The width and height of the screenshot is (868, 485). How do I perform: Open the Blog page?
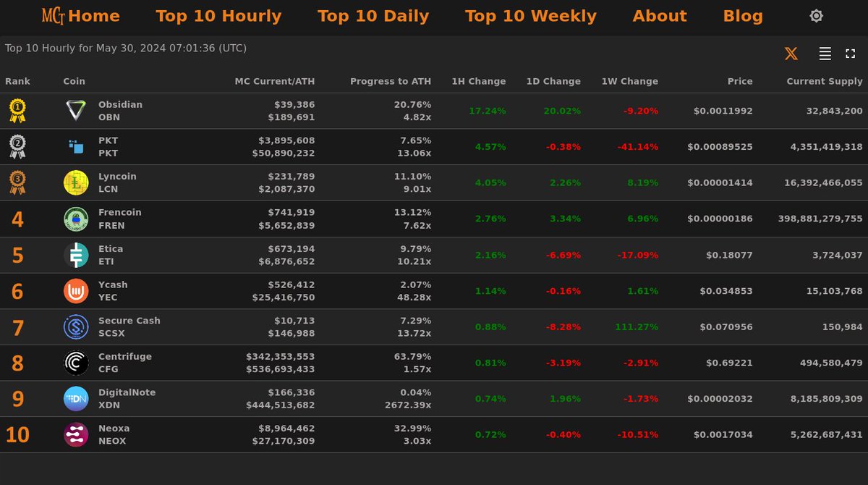(x=743, y=16)
